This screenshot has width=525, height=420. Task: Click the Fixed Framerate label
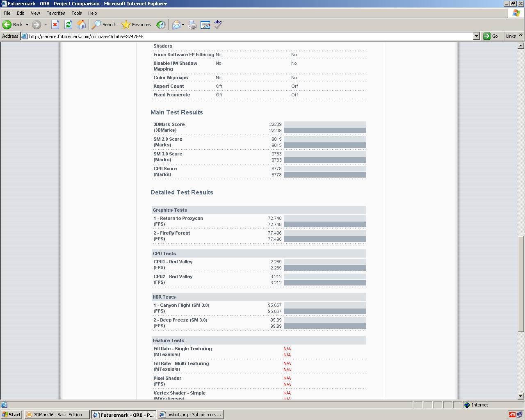click(172, 95)
